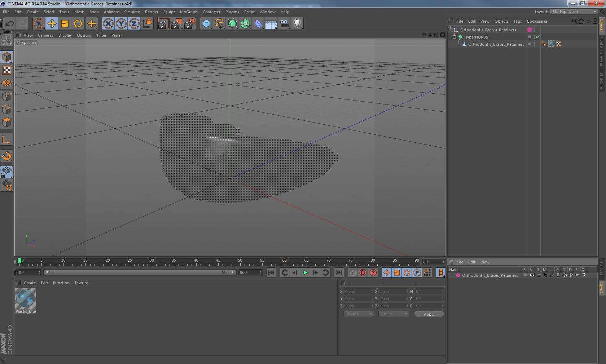Select the Plastic_blue material thumbnail
This screenshot has height=364, width=606.
(x=25, y=298)
